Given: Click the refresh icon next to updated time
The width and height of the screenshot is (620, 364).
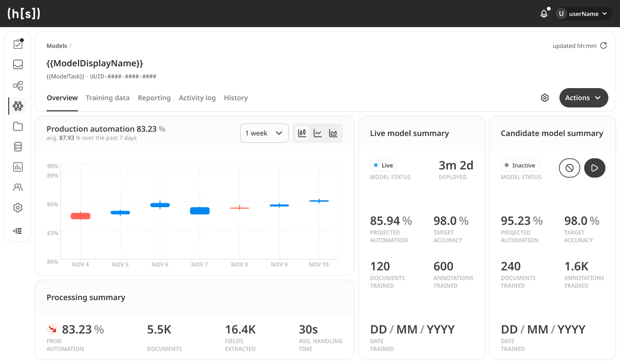Looking at the screenshot, I should click(x=604, y=46).
